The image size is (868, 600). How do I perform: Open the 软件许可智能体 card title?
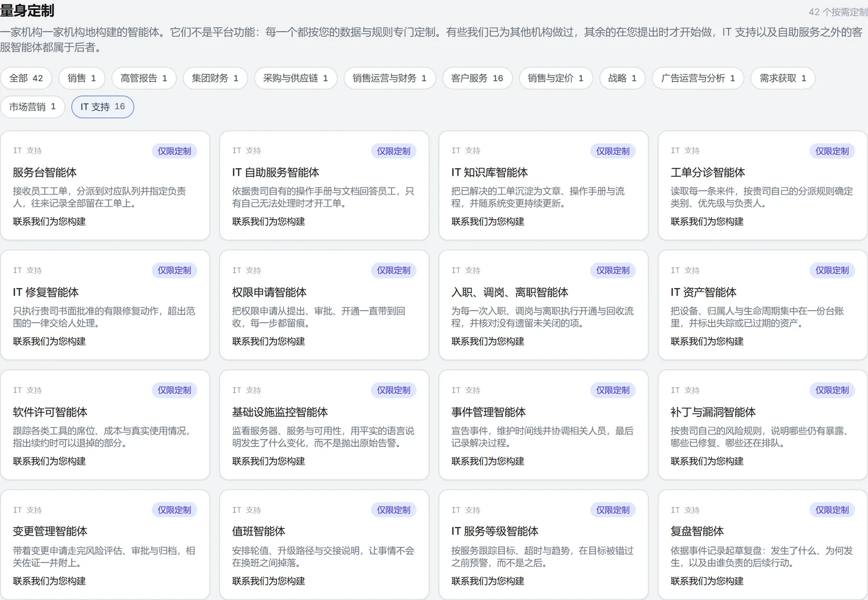click(50, 412)
